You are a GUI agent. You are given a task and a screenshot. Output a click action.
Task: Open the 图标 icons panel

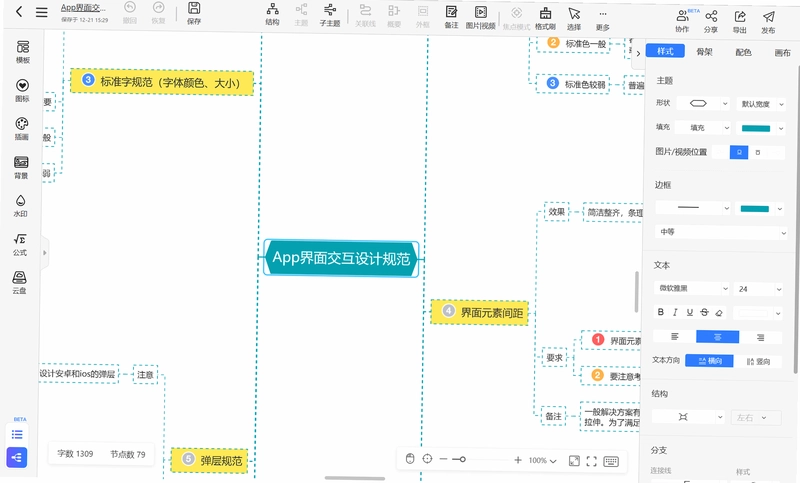tap(22, 90)
